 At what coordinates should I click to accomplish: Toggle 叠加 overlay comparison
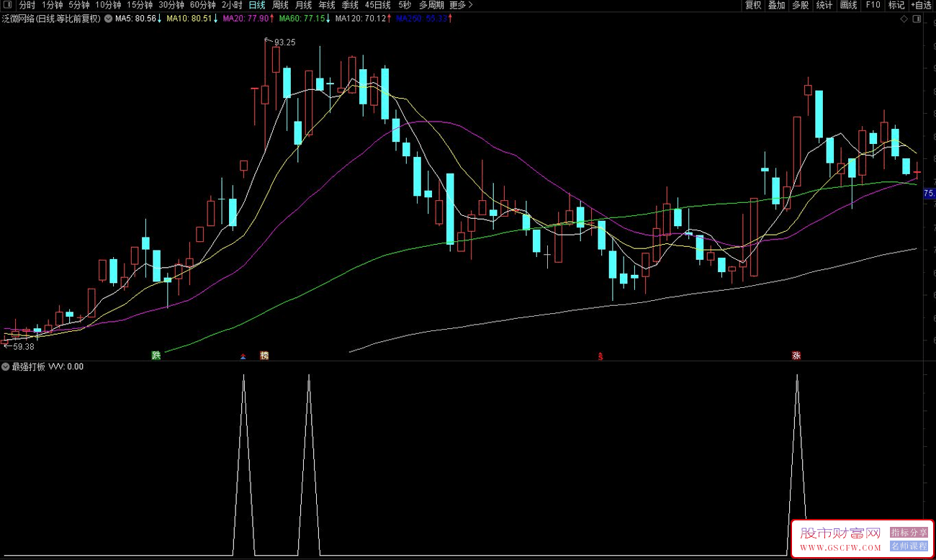tap(776, 5)
